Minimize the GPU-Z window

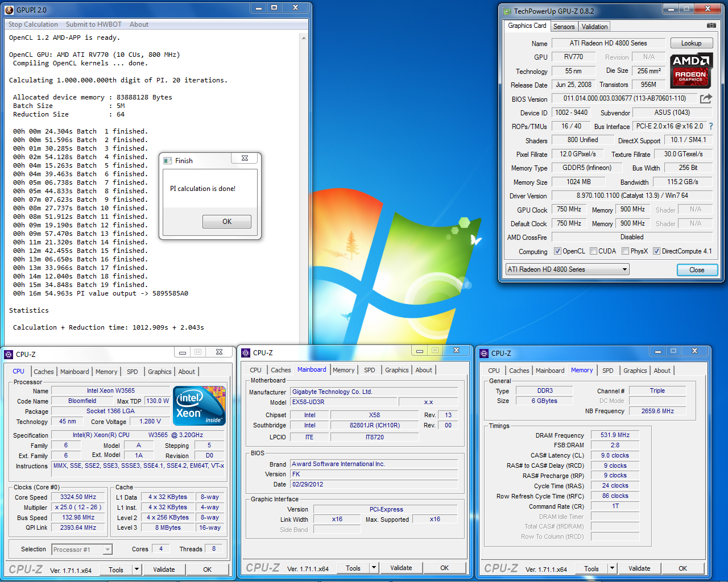point(671,9)
